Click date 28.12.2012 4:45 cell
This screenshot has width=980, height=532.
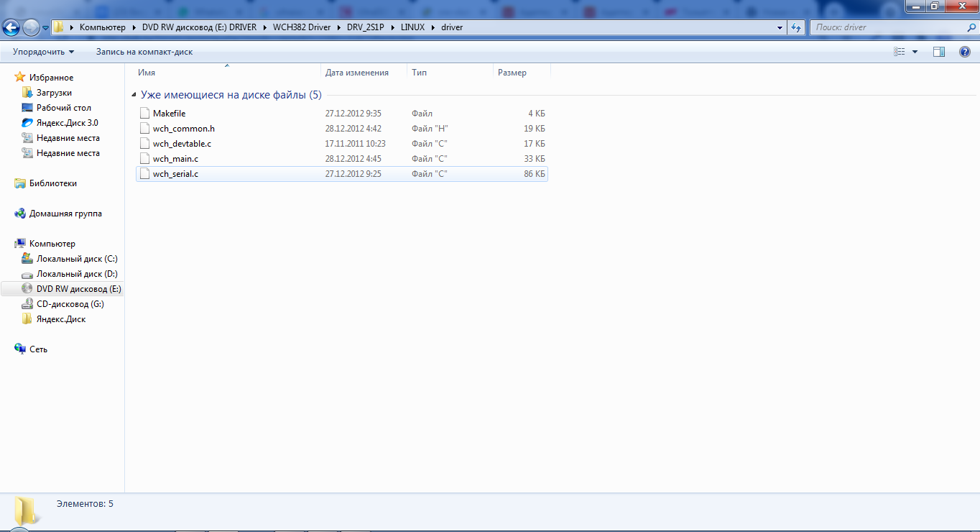click(x=353, y=159)
